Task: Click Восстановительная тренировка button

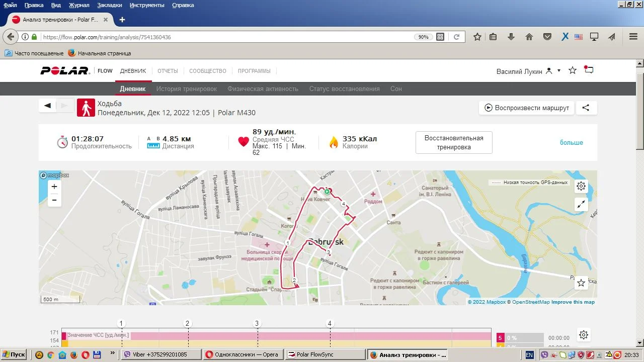Action: point(454,143)
